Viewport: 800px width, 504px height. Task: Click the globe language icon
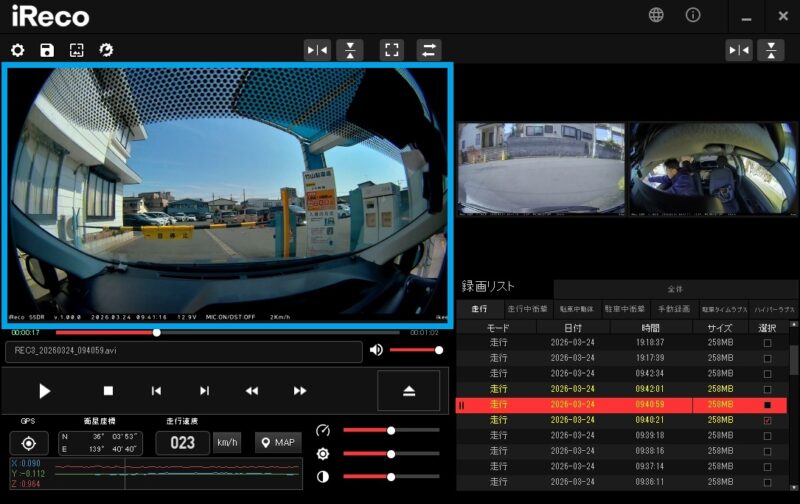(x=656, y=15)
